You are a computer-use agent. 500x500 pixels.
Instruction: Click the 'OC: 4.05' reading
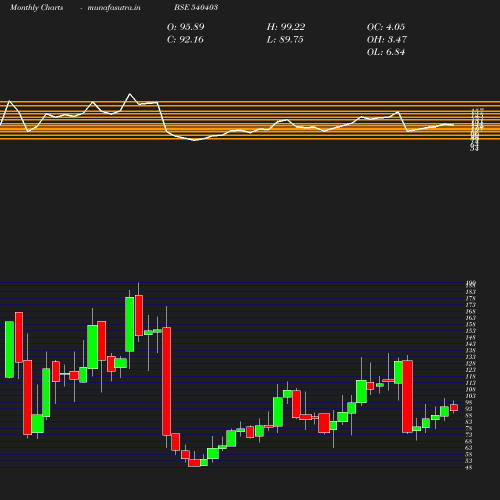386,27
